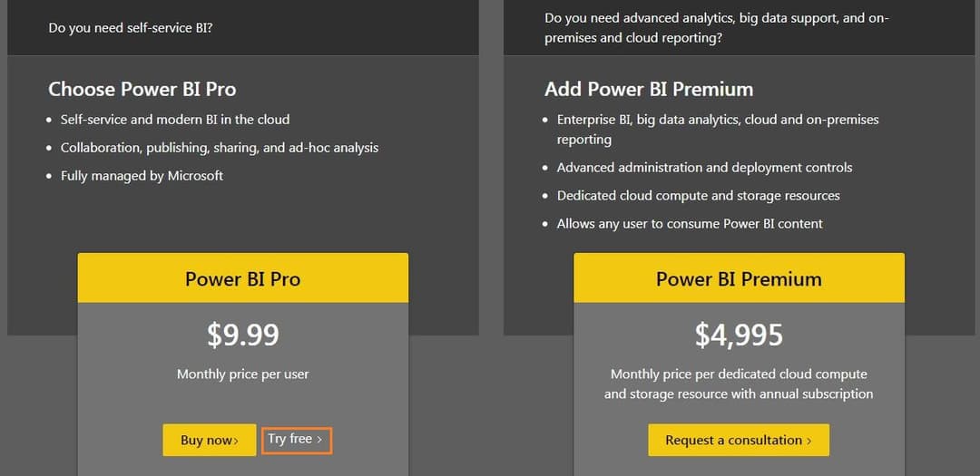
Task: Click the Allows any user to consume bullet
Action: [x=690, y=223]
